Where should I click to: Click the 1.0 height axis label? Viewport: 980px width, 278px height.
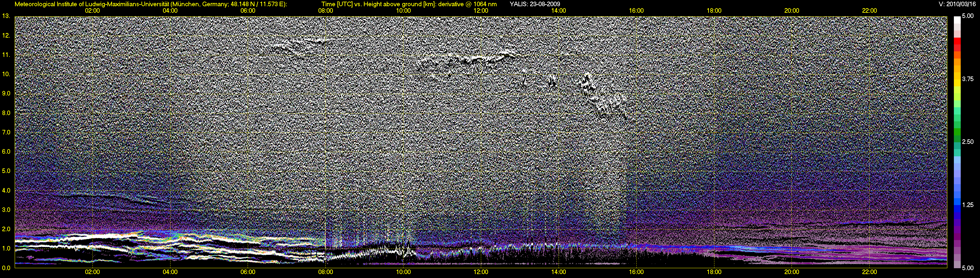click(x=6, y=249)
